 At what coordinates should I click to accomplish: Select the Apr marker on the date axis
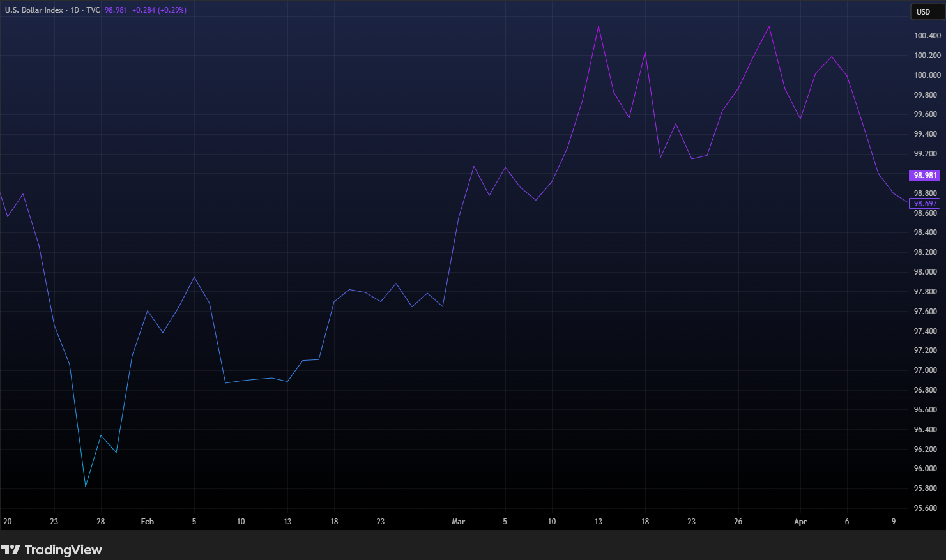(x=800, y=522)
